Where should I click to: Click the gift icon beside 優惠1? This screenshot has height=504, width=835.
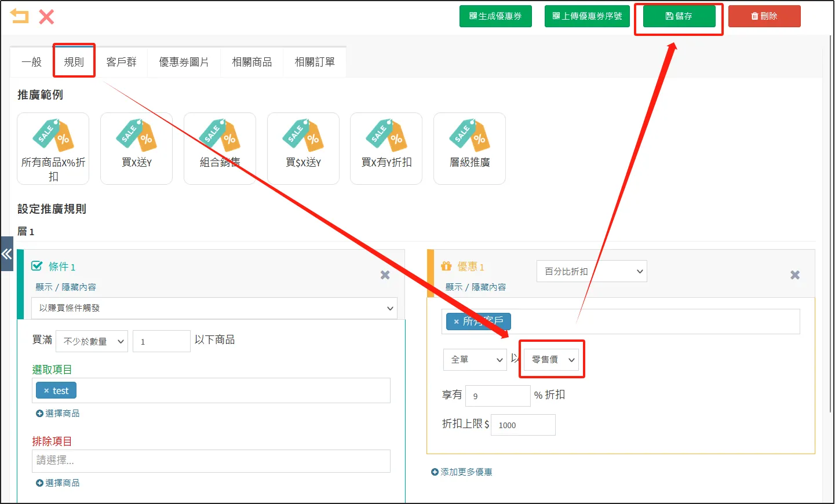click(446, 266)
